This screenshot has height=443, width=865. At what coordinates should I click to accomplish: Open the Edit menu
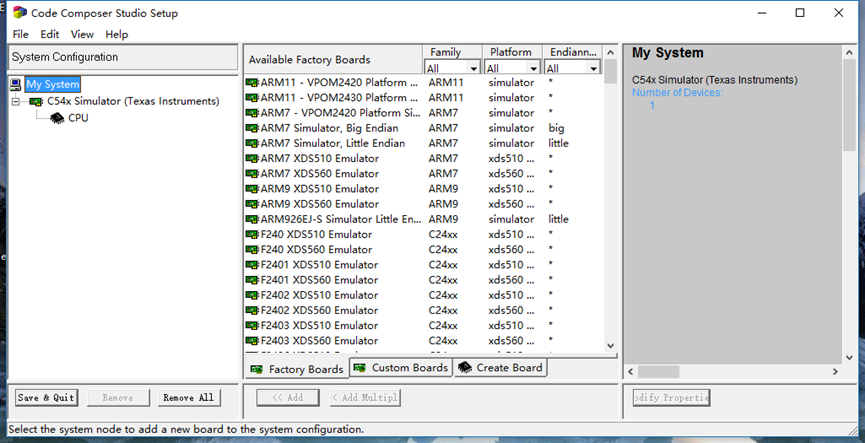point(50,34)
